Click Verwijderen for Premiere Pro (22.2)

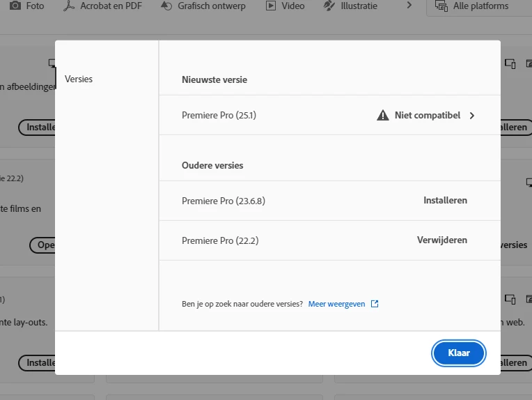coord(441,240)
